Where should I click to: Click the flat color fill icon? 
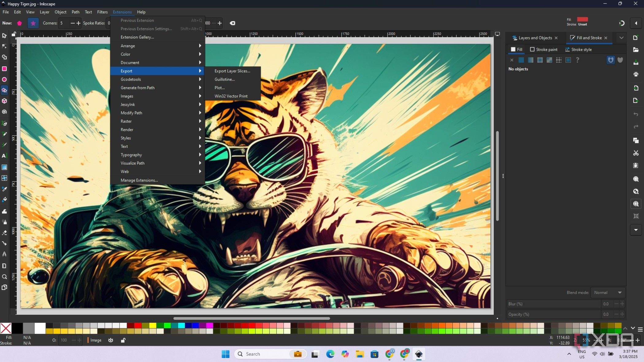521,60
